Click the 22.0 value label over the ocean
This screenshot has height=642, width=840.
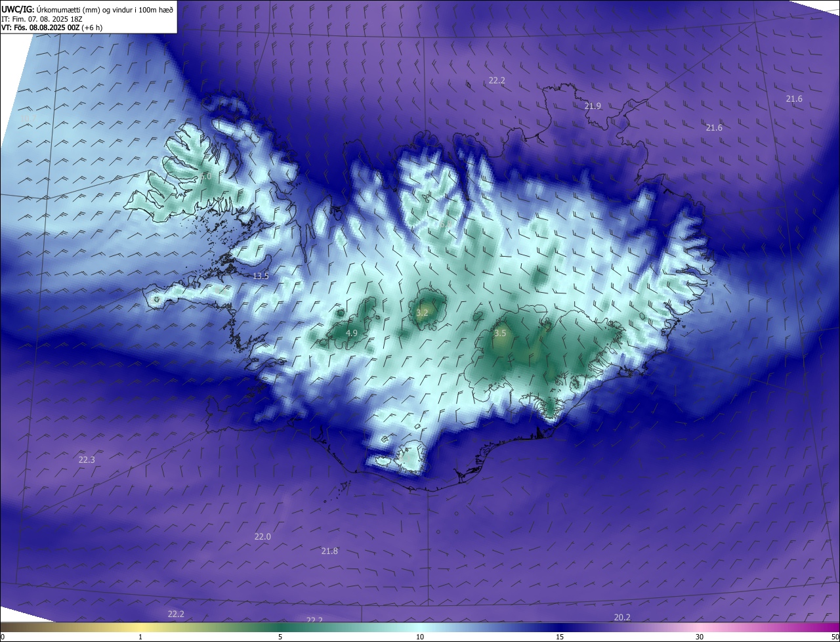(x=262, y=536)
